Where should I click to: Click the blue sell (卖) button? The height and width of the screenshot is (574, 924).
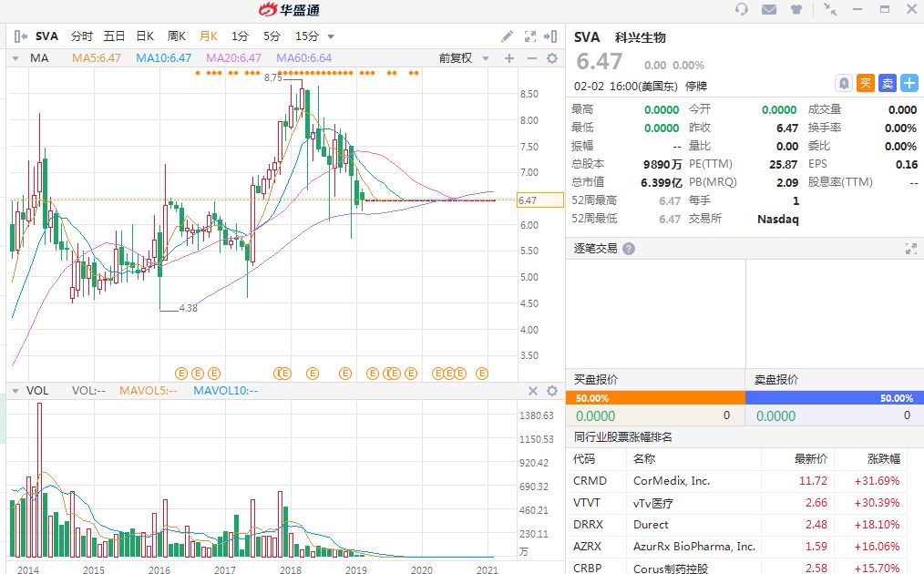[x=888, y=83]
